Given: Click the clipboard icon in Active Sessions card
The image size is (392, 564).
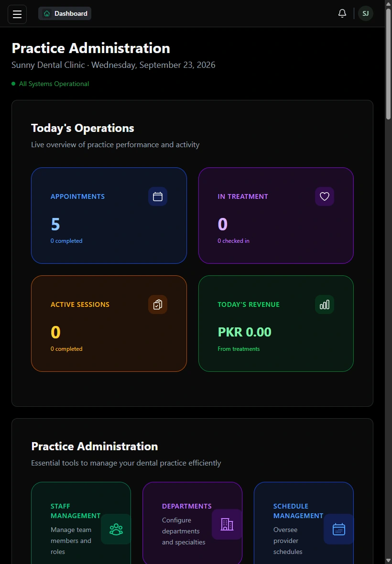Looking at the screenshot, I should (x=158, y=304).
